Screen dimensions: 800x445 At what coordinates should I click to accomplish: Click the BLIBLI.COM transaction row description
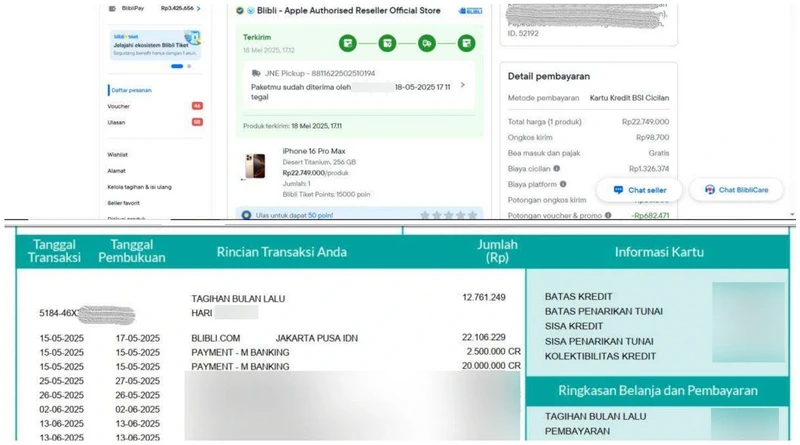click(x=274, y=338)
